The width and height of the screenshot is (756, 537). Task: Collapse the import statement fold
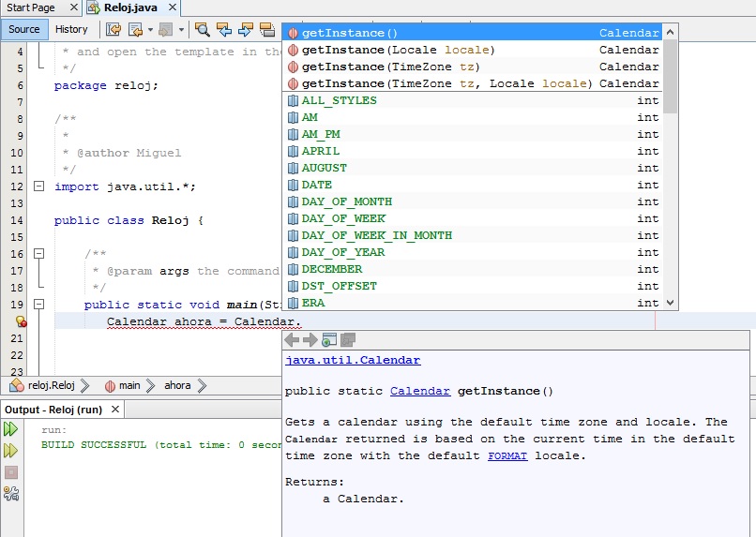tap(38, 186)
